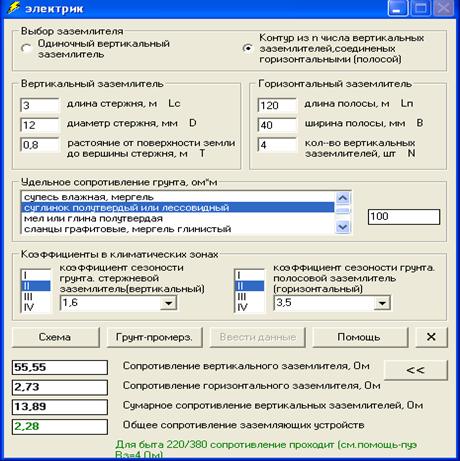This screenshot has width=460, height=461.
Task: Click the soil resistivity value field 100
Action: (404, 217)
